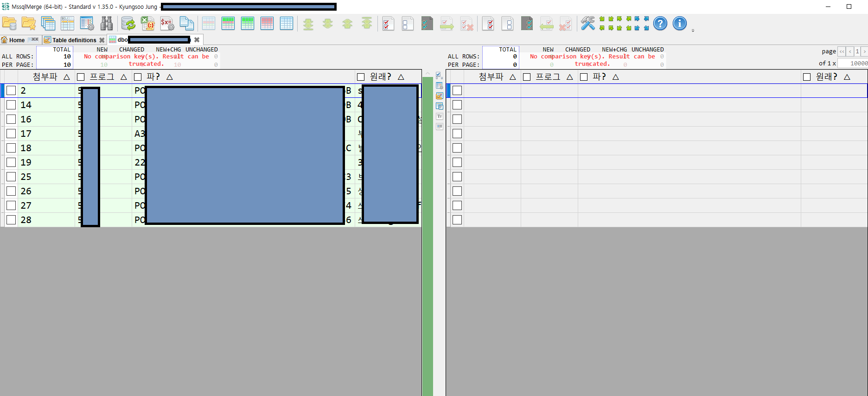Open the tools wrench and hammer icon
The width and height of the screenshot is (868, 396).
point(587,23)
